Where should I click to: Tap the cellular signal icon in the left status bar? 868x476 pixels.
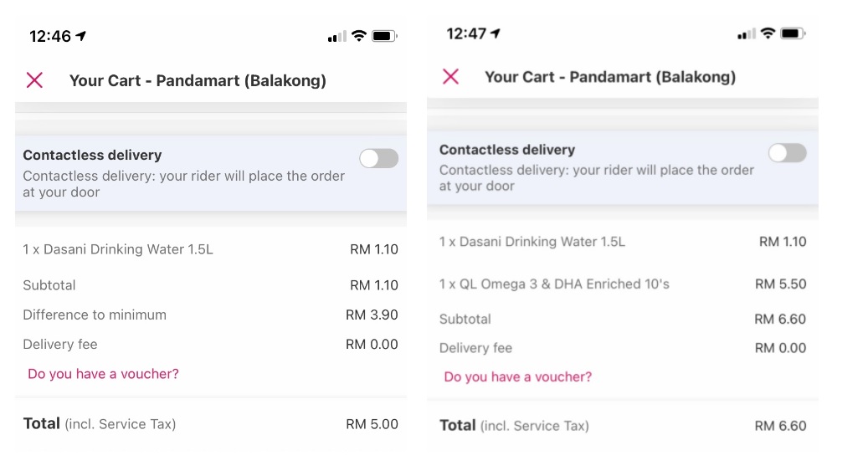coord(336,37)
